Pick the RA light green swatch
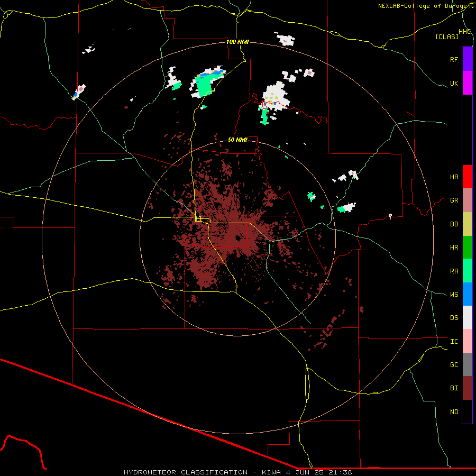The height and width of the screenshot is (476, 476). click(x=467, y=271)
